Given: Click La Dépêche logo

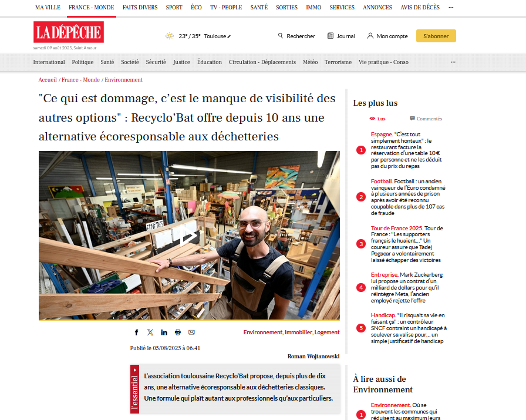Looking at the screenshot, I should (x=69, y=32).
